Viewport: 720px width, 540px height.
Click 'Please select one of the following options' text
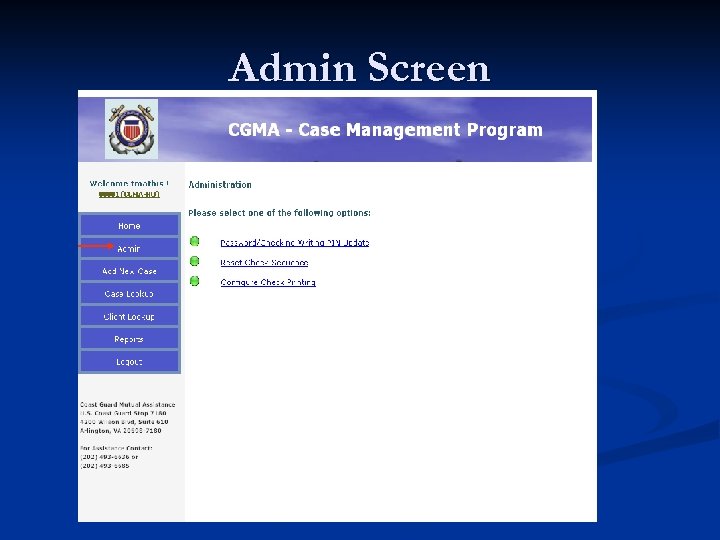tap(279, 213)
